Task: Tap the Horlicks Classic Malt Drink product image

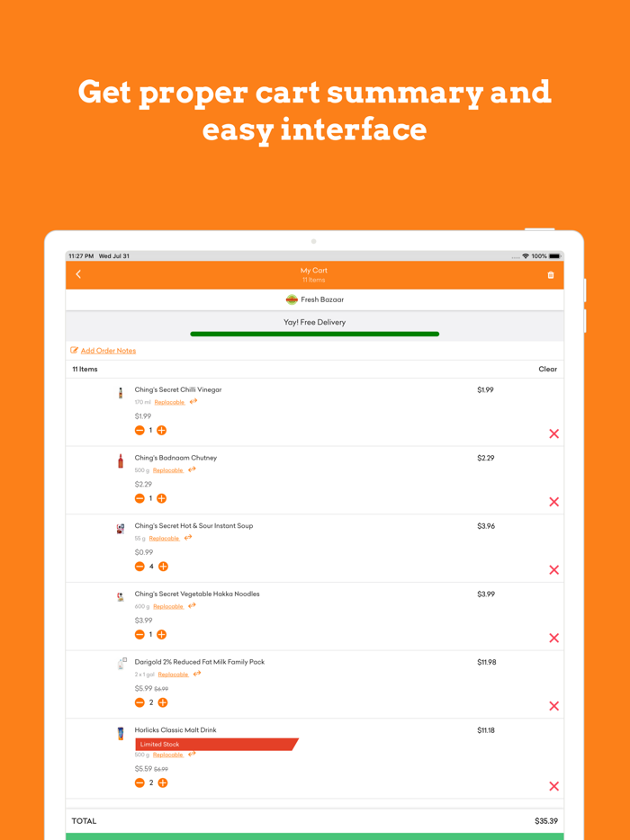Action: (121, 734)
